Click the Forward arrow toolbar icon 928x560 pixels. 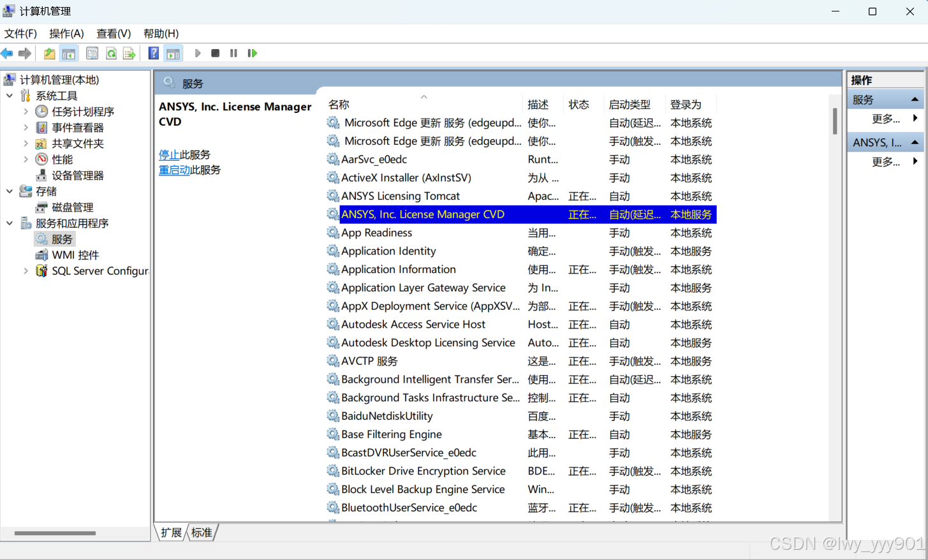coord(25,54)
